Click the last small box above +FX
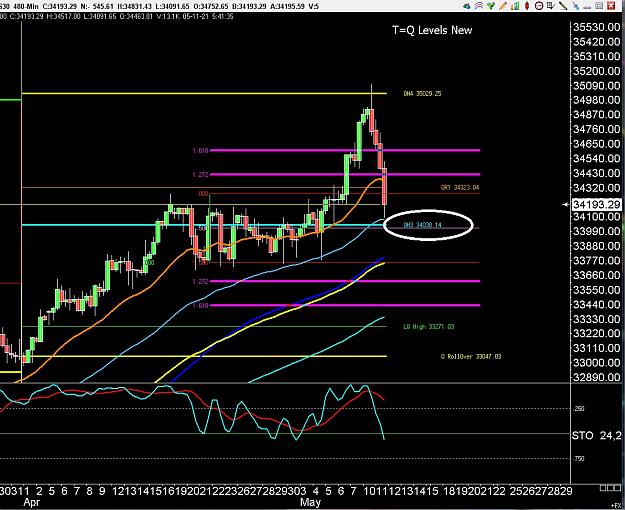Screen dimensions: 625x510 coord(616,488)
